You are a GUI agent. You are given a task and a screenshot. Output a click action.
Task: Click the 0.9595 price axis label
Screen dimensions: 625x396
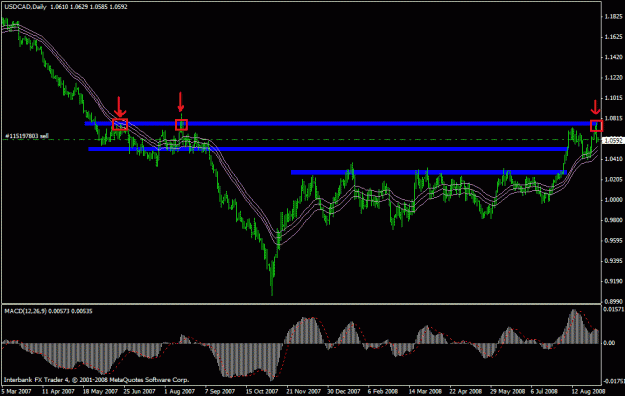pos(613,240)
